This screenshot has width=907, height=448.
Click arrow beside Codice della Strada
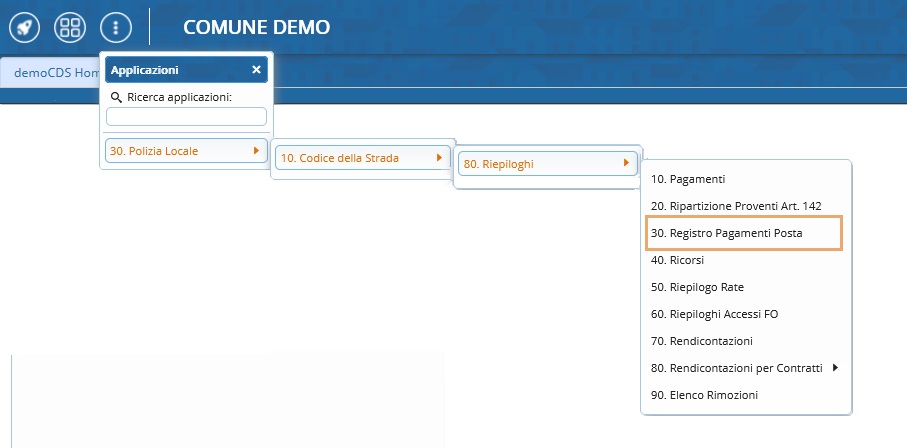[439, 158]
